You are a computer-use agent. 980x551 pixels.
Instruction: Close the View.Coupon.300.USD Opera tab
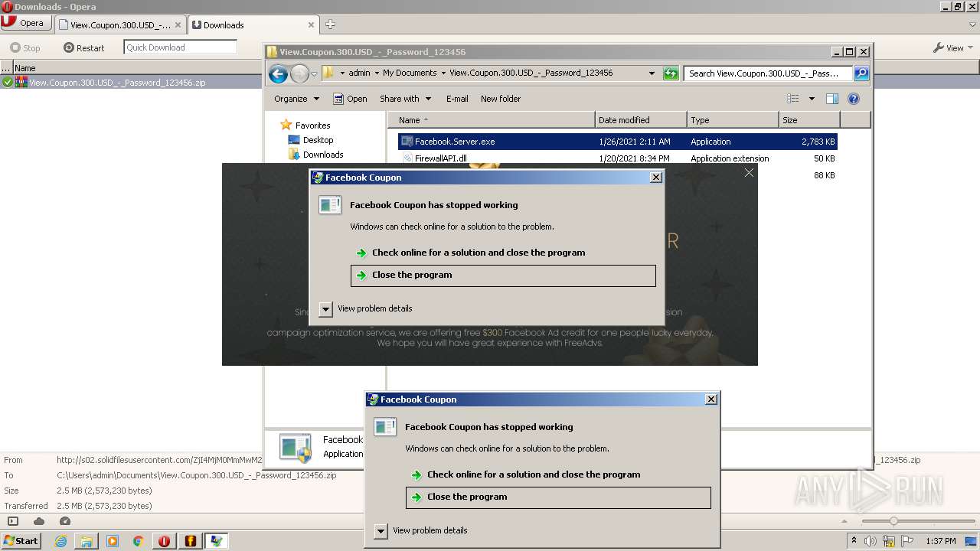pos(178,24)
